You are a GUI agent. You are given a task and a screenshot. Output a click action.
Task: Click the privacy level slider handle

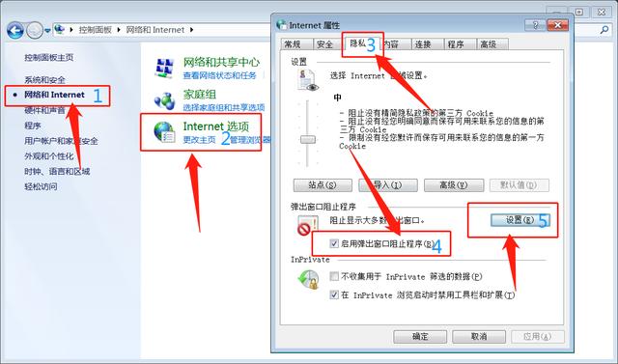tap(308, 139)
